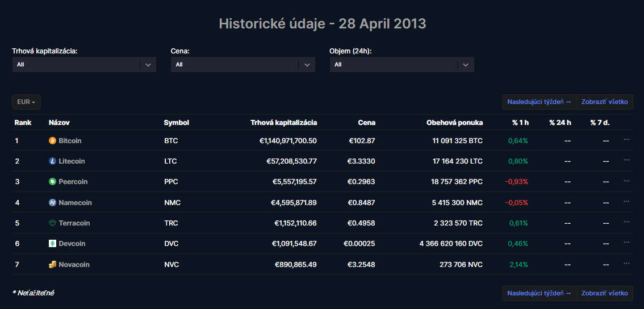The width and height of the screenshot is (644, 309).
Task: Sort by the Rank column header
Action: [23, 123]
